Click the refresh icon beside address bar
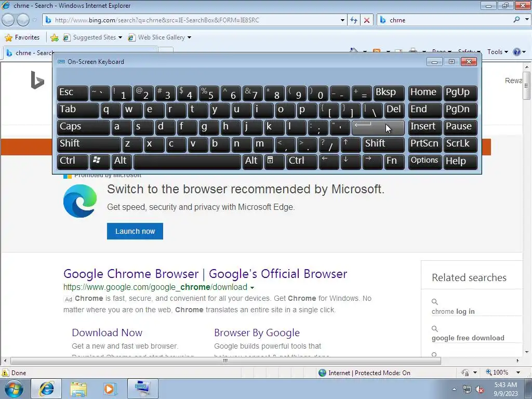Viewport: 532px width, 399px height. (353, 20)
